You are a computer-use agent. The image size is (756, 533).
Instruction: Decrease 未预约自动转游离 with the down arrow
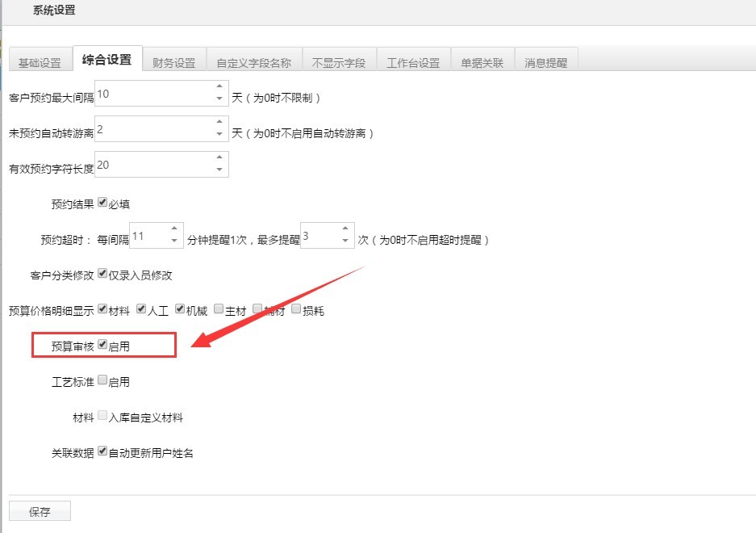(219, 133)
